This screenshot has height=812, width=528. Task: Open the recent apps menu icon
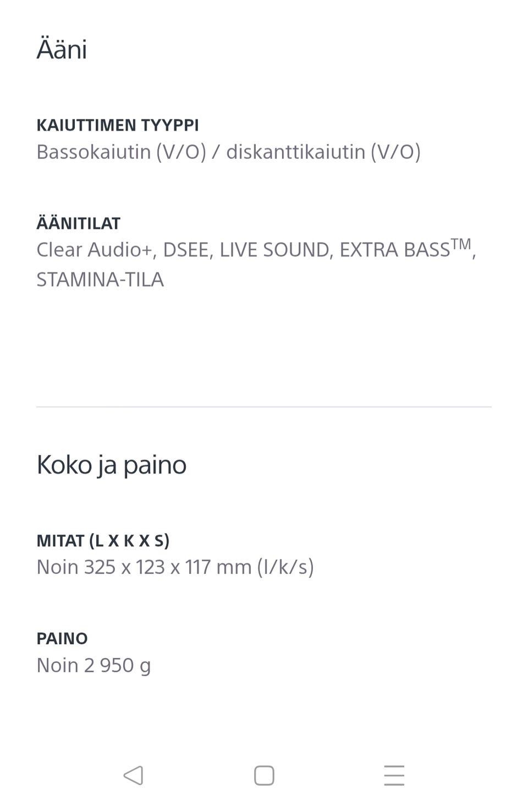tap(394, 775)
